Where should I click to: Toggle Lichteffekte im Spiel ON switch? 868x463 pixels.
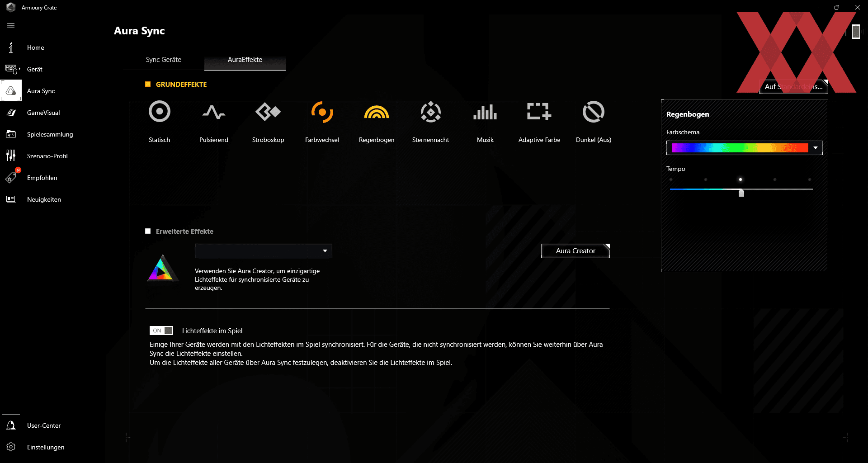(161, 331)
